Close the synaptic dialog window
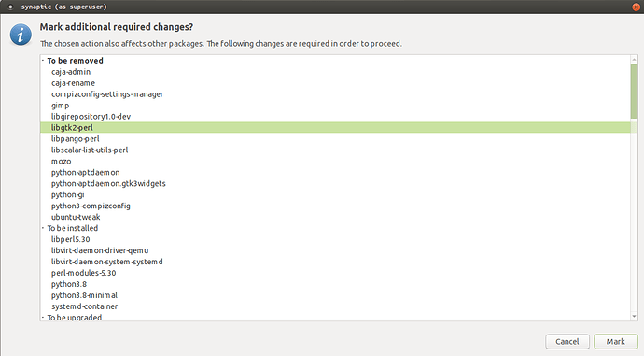The height and width of the screenshot is (356, 644). click(636, 7)
